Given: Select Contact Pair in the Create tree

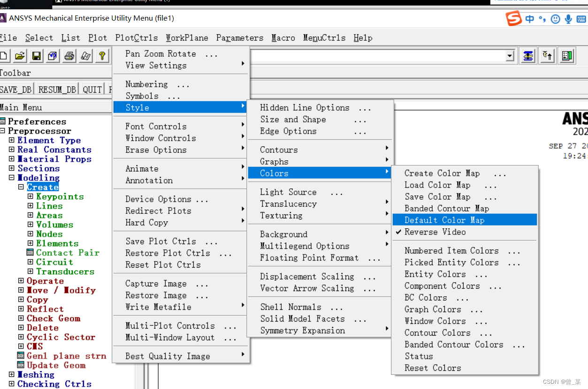Looking at the screenshot, I should tap(68, 253).
